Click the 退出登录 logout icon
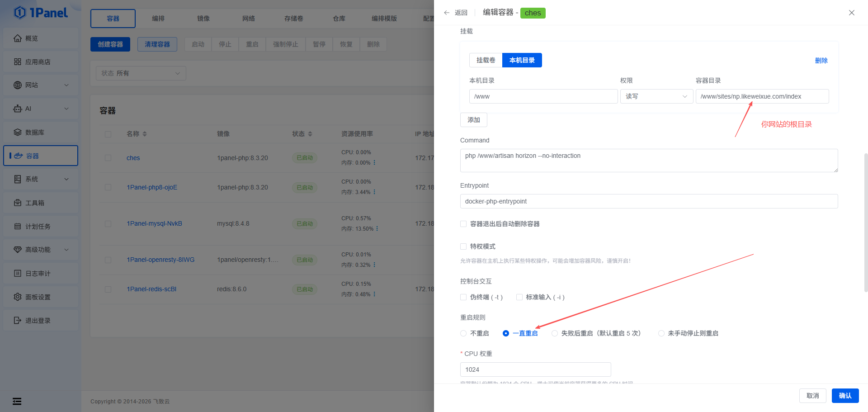This screenshot has width=868, height=412. (18, 321)
